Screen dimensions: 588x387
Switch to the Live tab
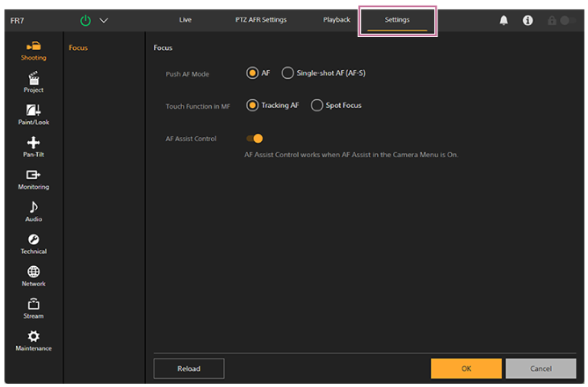tap(185, 19)
